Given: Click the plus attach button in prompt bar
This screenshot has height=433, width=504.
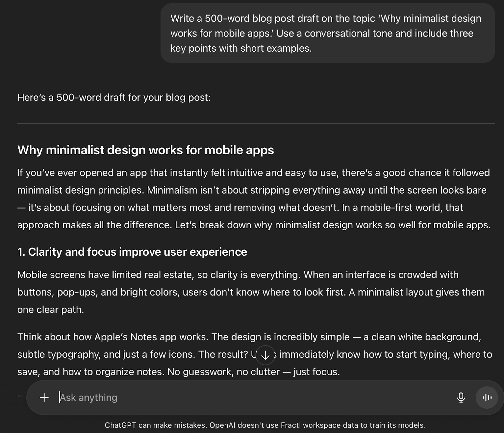Looking at the screenshot, I should tap(44, 397).
